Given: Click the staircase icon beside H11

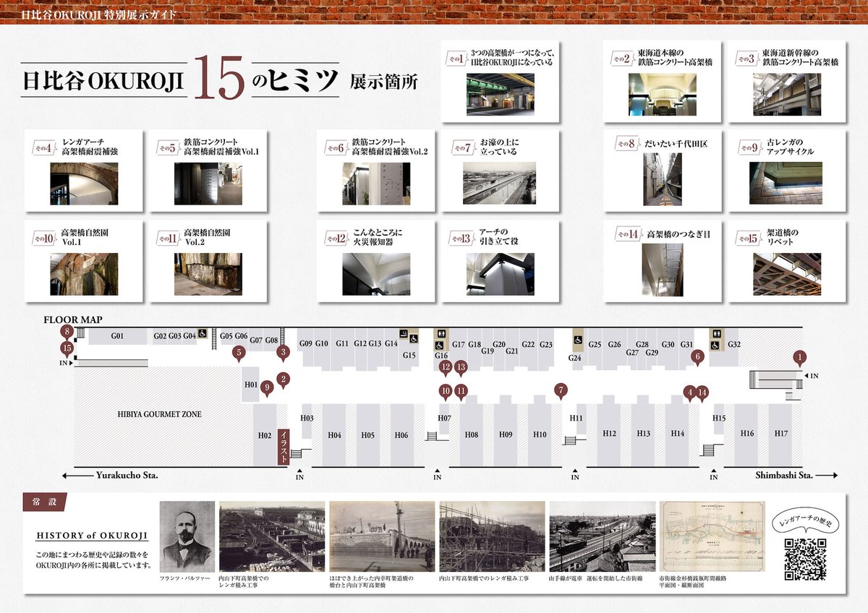Looking at the screenshot, I should click(570, 440).
